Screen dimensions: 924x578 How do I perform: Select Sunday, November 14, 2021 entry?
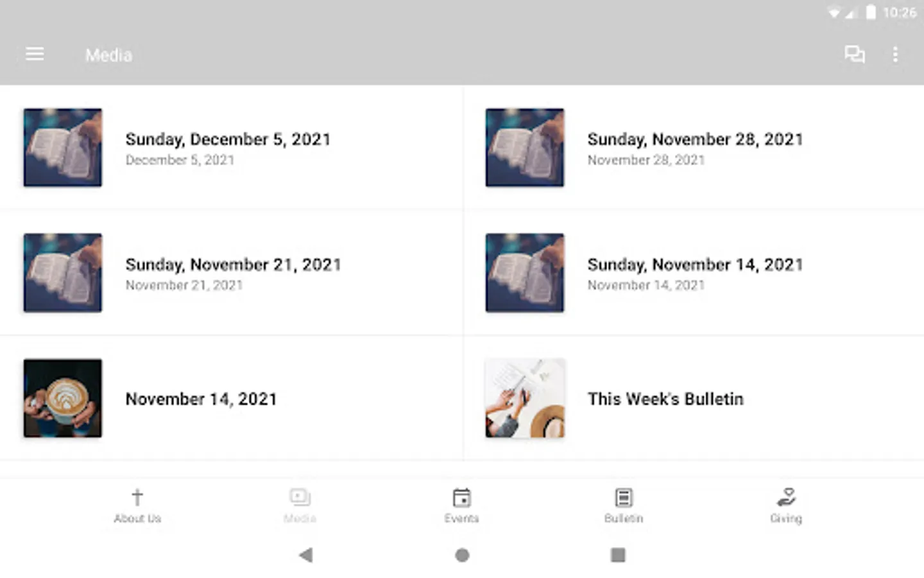pyautogui.click(x=695, y=265)
